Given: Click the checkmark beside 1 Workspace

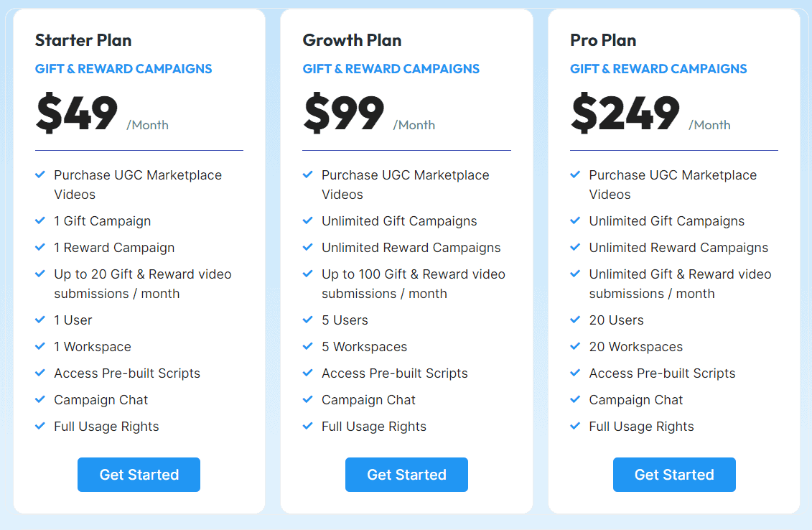Looking at the screenshot, I should pos(40,347).
